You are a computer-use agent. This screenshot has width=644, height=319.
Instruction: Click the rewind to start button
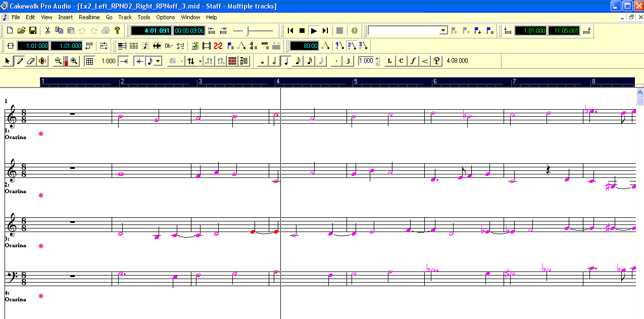(x=290, y=31)
